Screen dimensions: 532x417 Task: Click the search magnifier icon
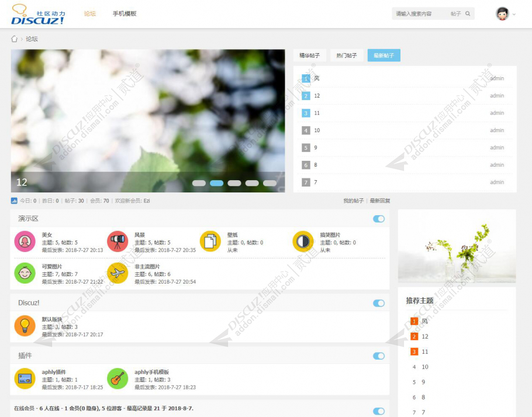click(x=468, y=13)
